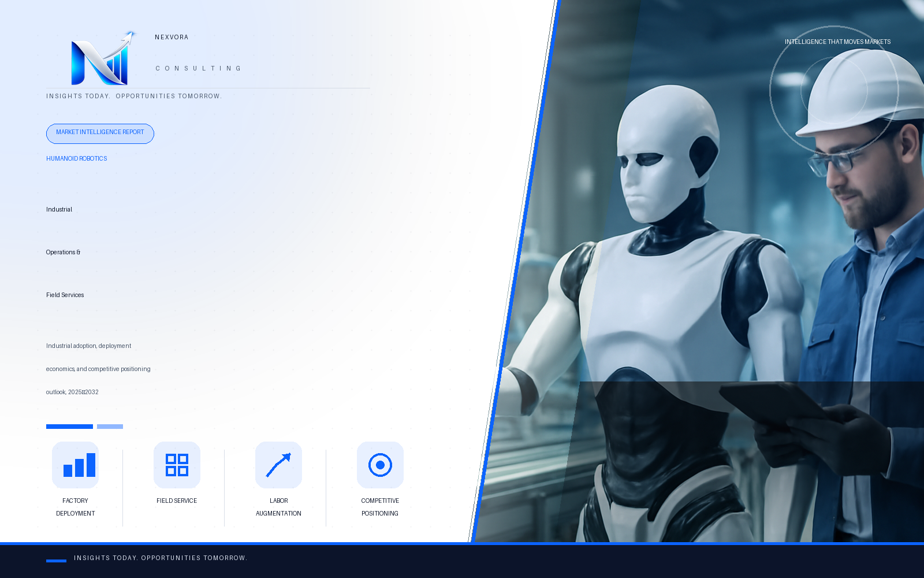Click the Labor Augmentation arrow icon
The width and height of the screenshot is (924, 578).
[278, 465]
